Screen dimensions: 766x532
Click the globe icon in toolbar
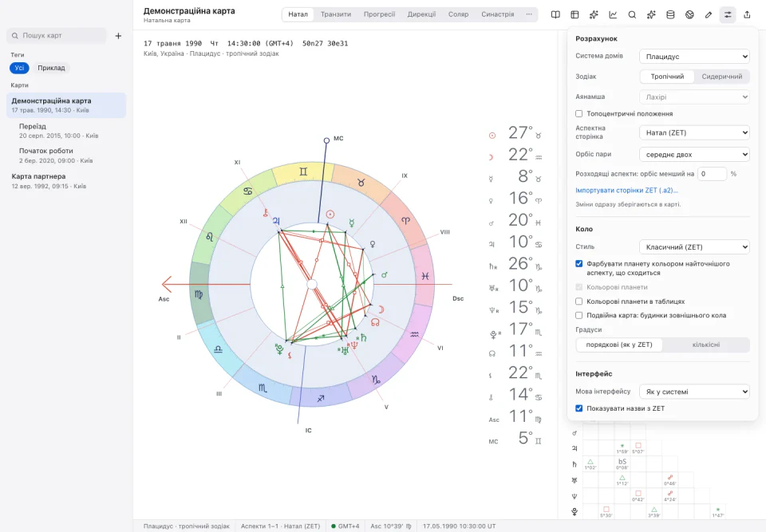coord(689,14)
